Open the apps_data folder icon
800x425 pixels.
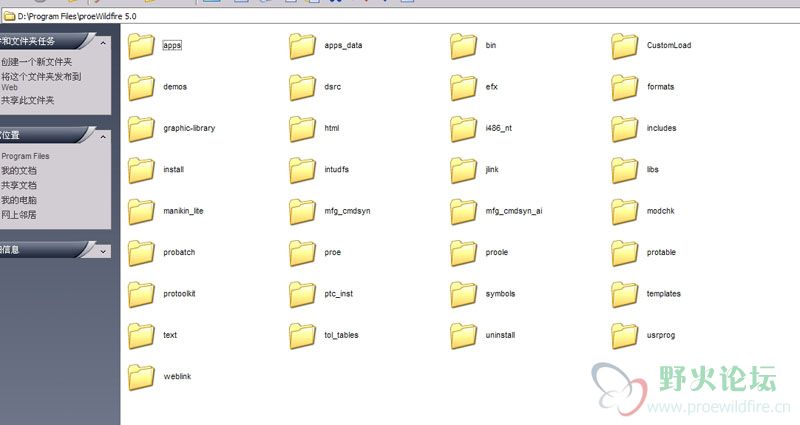(302, 46)
